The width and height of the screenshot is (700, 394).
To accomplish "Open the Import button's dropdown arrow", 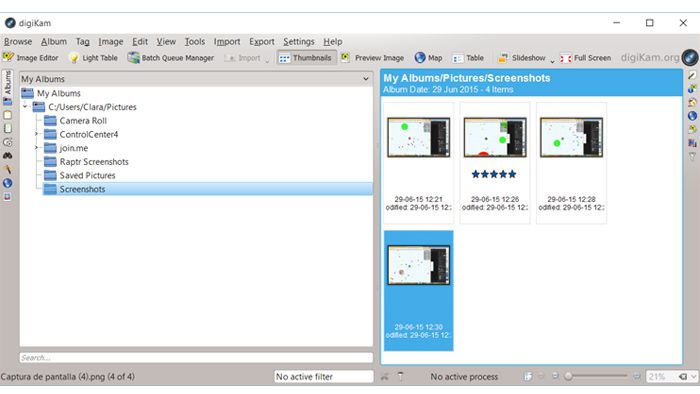I will point(267,60).
